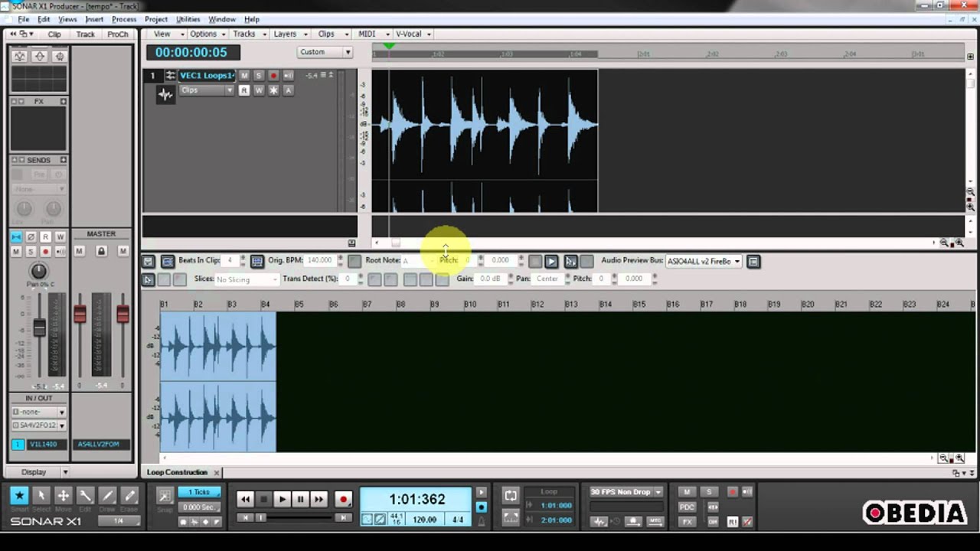The width and height of the screenshot is (980, 551).
Task: Click the 120.00 tempo field
Action: [x=425, y=520]
